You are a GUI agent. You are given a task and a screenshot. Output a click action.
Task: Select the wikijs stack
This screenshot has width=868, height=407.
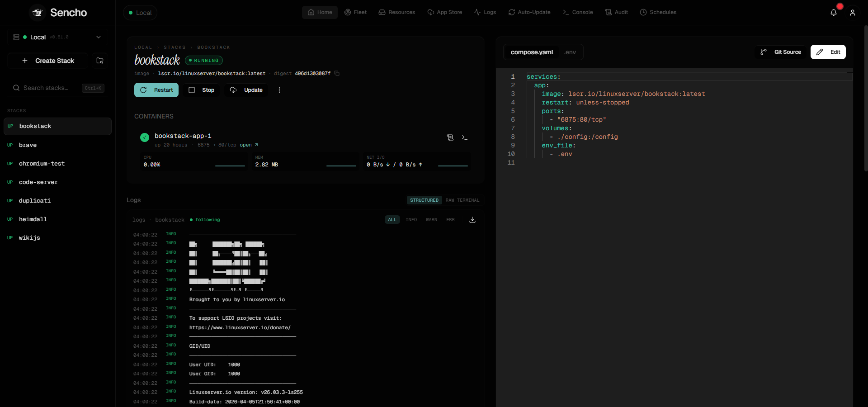57,238
